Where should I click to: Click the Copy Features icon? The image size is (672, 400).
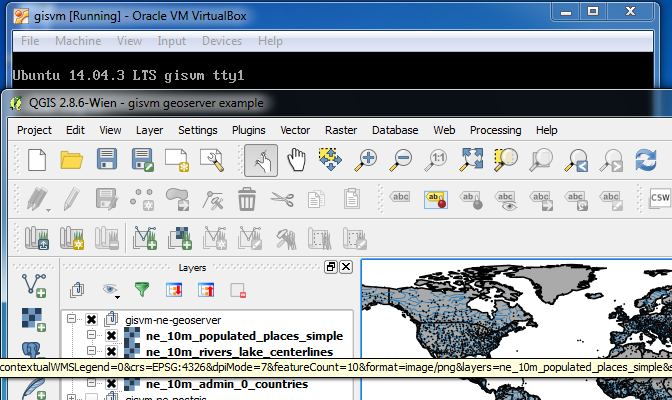pyautogui.click(x=316, y=199)
